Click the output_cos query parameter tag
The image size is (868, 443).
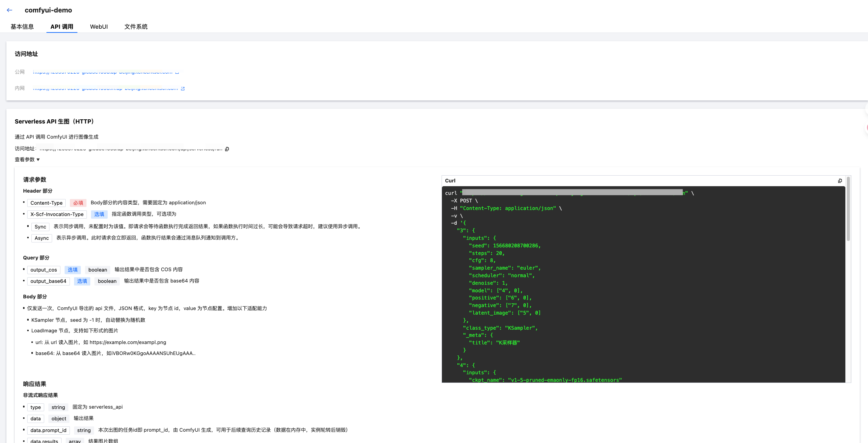(44, 270)
